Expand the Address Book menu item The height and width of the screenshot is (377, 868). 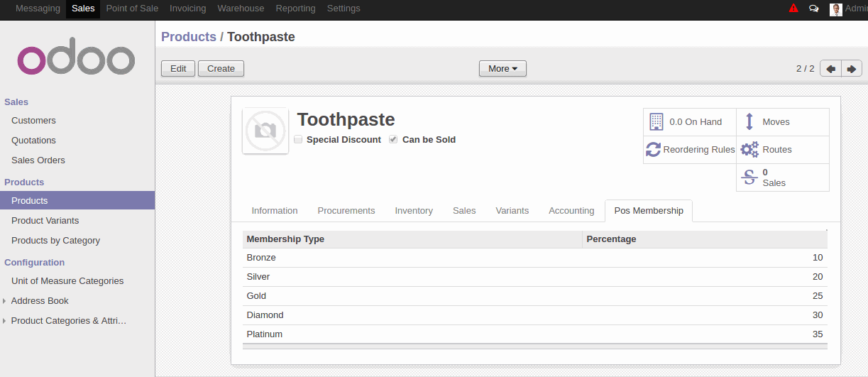coord(40,301)
